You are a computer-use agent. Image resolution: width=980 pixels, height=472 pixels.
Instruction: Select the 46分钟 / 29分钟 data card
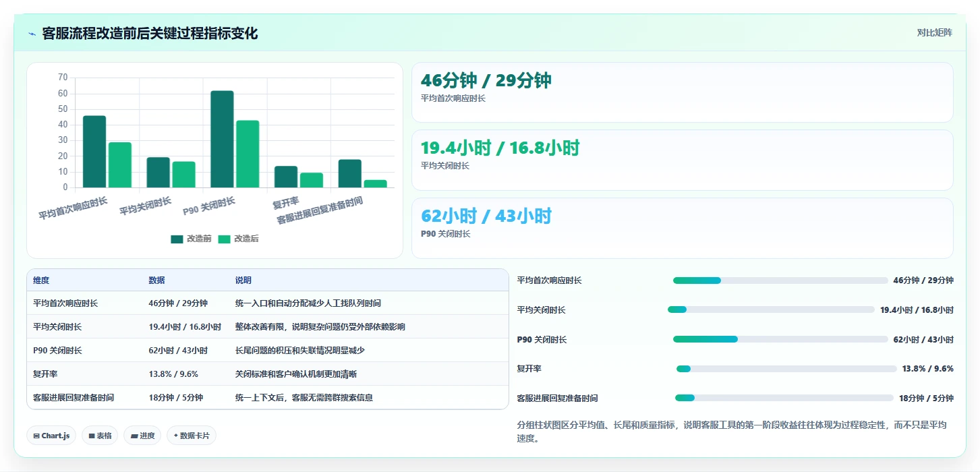[x=682, y=92]
